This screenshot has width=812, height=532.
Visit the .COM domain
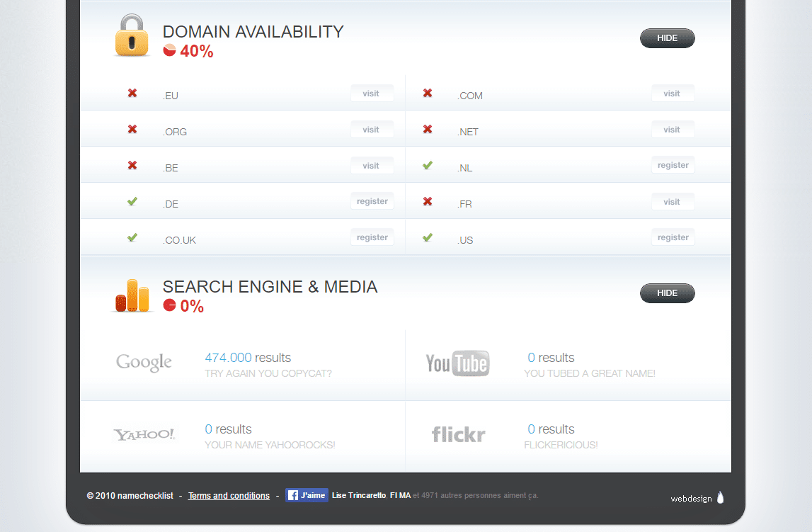(673, 94)
